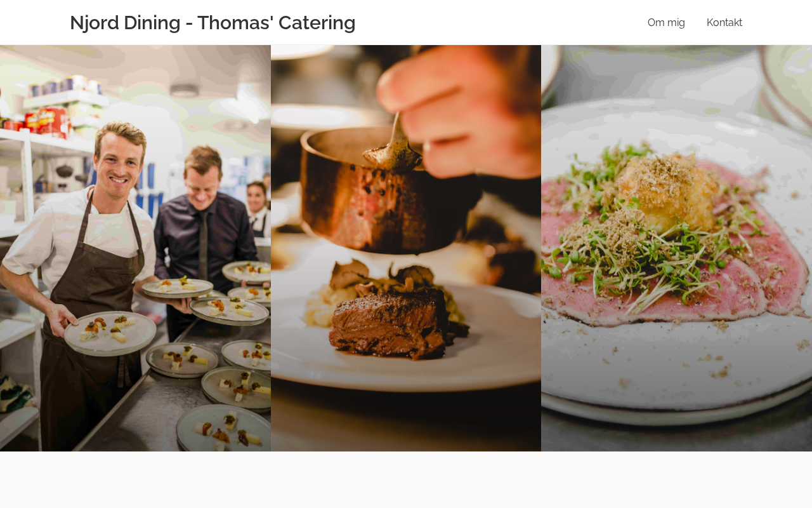The image size is (812, 508).
Task: Open the chef kitchen photo
Action: (135, 248)
